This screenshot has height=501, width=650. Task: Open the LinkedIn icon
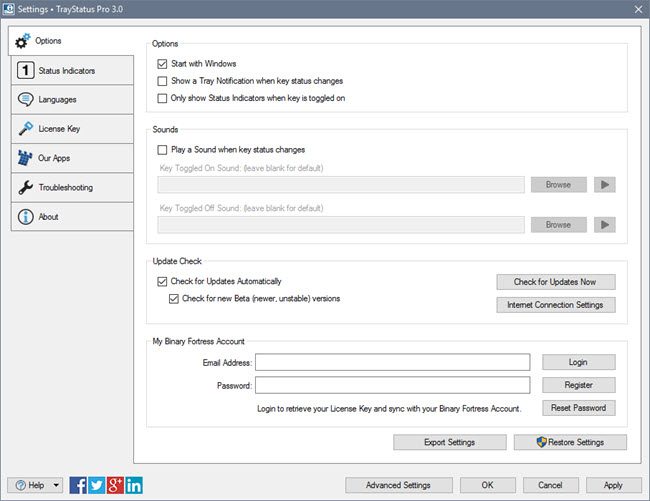[x=134, y=485]
